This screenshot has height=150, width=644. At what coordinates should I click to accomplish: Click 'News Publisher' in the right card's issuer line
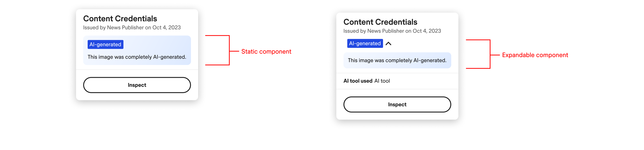[386, 31]
